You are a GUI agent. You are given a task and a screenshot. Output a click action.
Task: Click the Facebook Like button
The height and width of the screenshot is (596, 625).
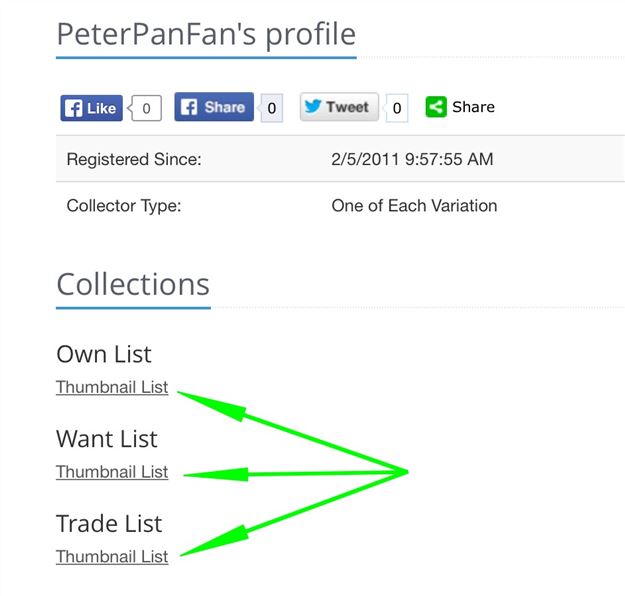pyautogui.click(x=91, y=108)
